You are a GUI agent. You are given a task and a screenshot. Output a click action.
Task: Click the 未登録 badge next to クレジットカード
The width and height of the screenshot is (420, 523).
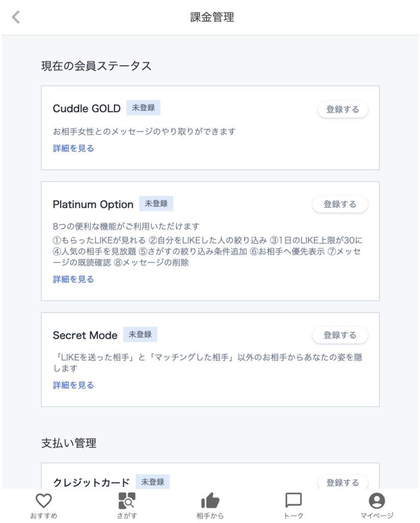point(153,482)
